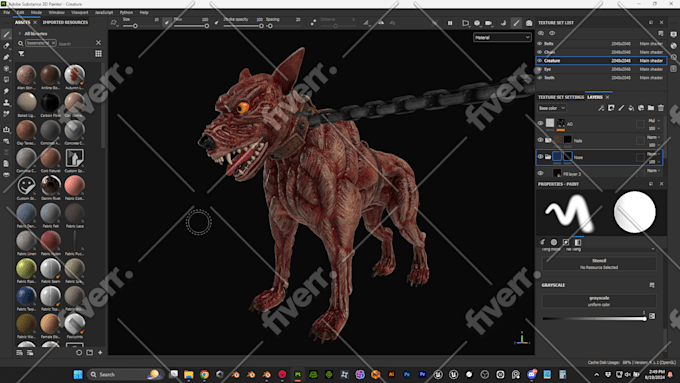Viewport: 680px width, 383px height.
Task: Open Nails layer blend mode dropdown
Action: [654, 137]
